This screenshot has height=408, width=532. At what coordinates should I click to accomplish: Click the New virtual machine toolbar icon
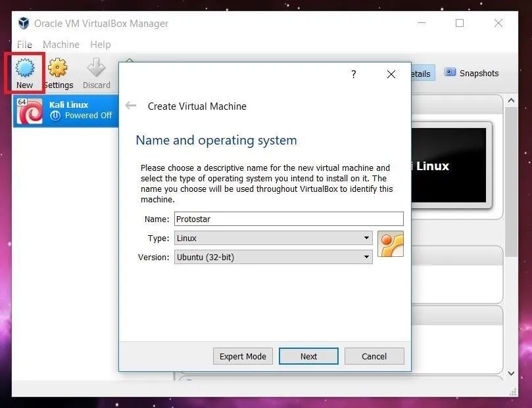(25, 67)
